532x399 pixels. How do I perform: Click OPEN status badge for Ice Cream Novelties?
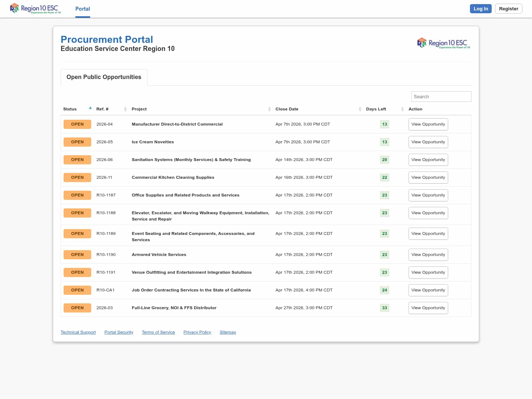[77, 142]
